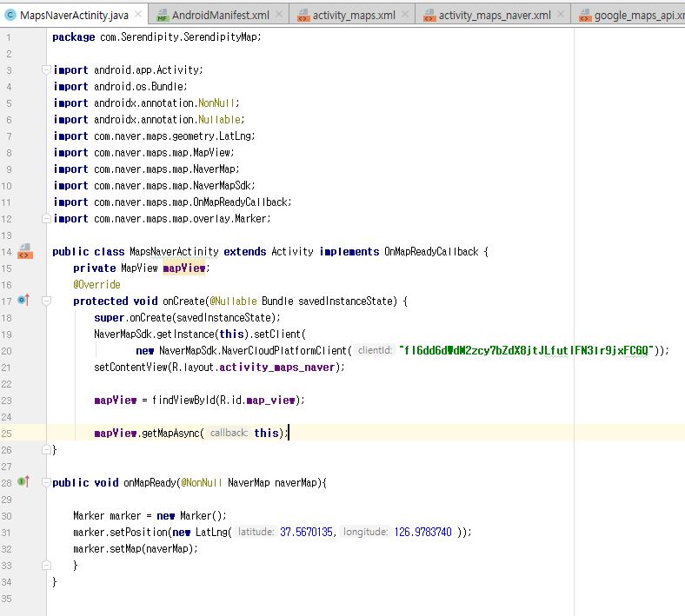The height and width of the screenshot is (616, 685).
Task: Close the MapsNaverActinity.java tab
Action: pos(137,16)
